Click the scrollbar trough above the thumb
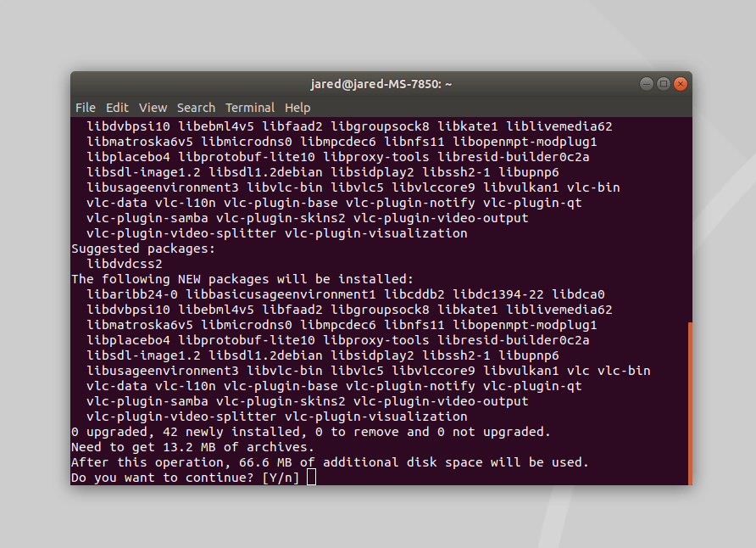 point(690,220)
